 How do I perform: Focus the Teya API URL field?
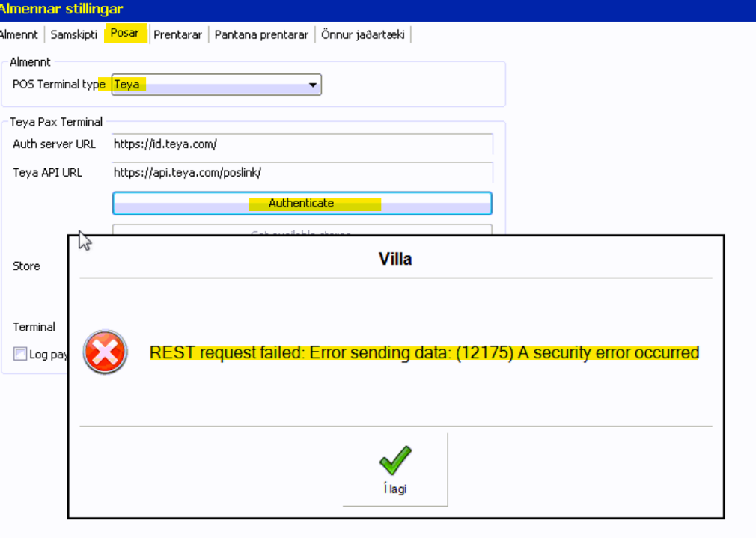click(x=302, y=172)
